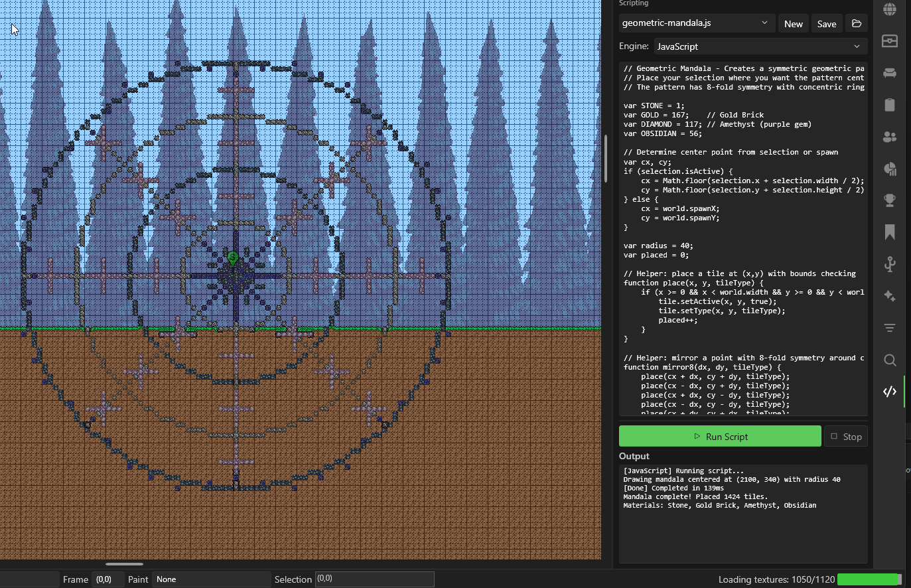Click the sparkles sidebar icon
The width and height of the screenshot is (911, 588).
pyautogui.click(x=890, y=296)
